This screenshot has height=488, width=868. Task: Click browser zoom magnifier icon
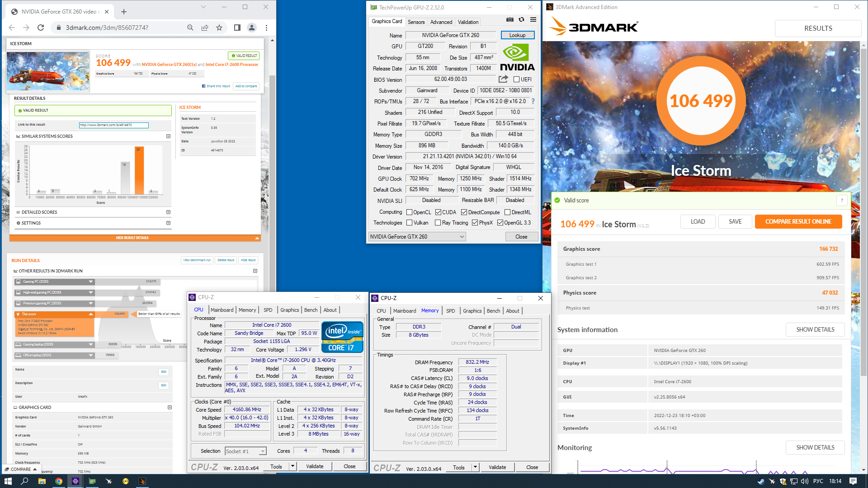(x=190, y=28)
